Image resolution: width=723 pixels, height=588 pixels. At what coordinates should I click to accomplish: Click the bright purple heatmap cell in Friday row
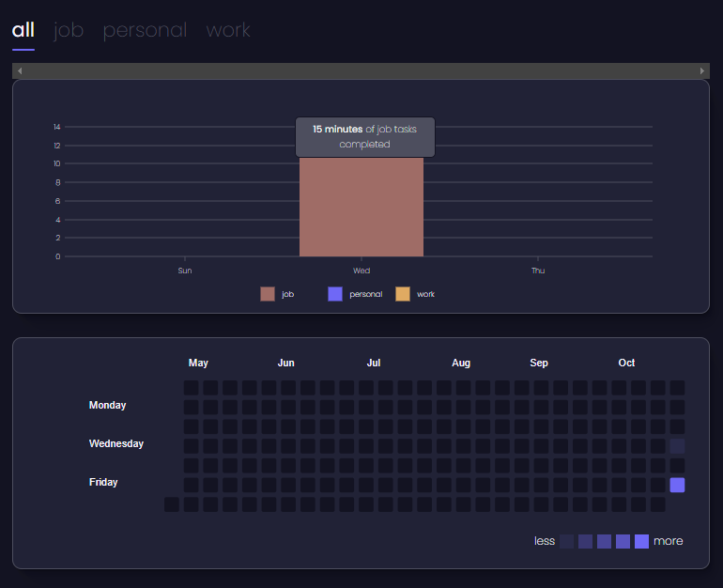(677, 486)
